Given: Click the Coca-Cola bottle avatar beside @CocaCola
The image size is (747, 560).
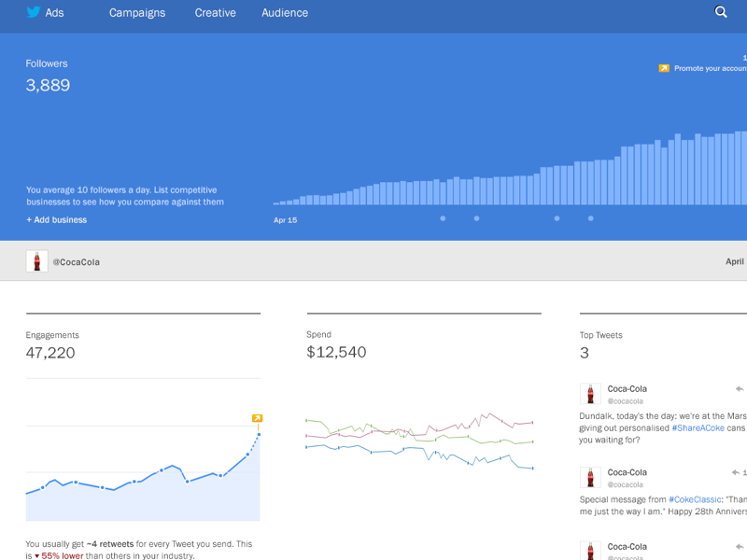Looking at the screenshot, I should pos(37,262).
